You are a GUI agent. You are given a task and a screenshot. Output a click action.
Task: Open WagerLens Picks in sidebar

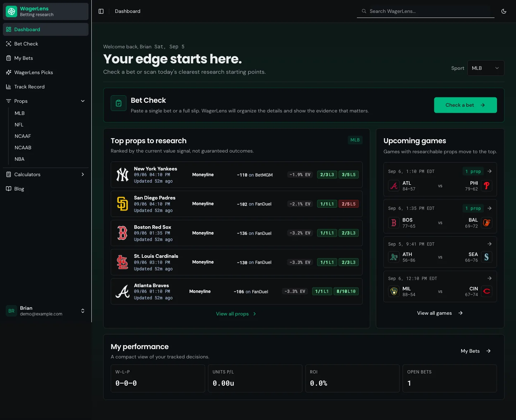46,72
